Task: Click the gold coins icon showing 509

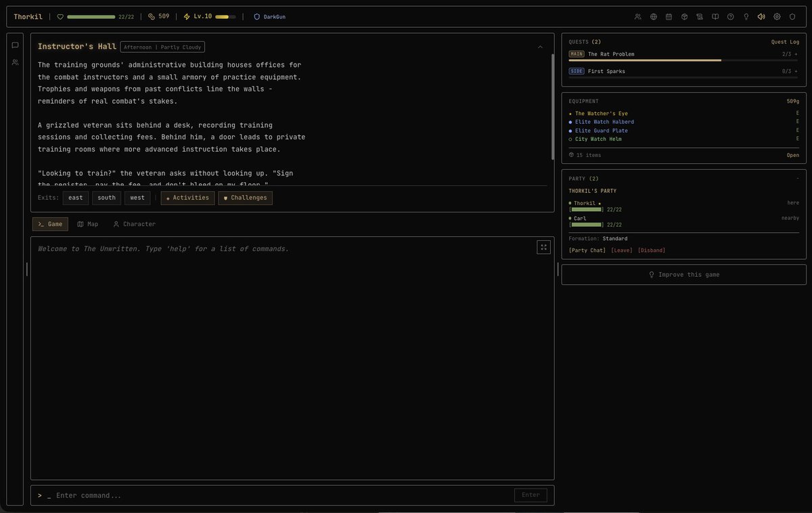Action: point(152,16)
